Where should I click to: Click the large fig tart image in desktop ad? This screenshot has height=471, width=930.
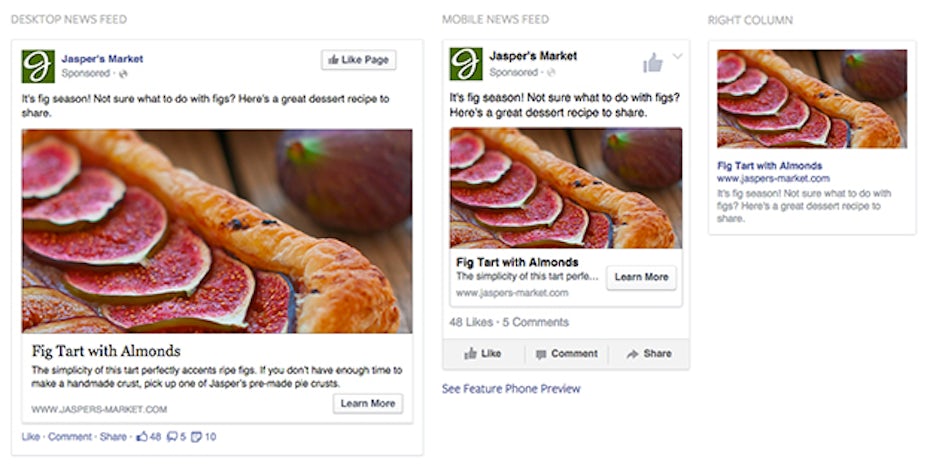pos(217,231)
